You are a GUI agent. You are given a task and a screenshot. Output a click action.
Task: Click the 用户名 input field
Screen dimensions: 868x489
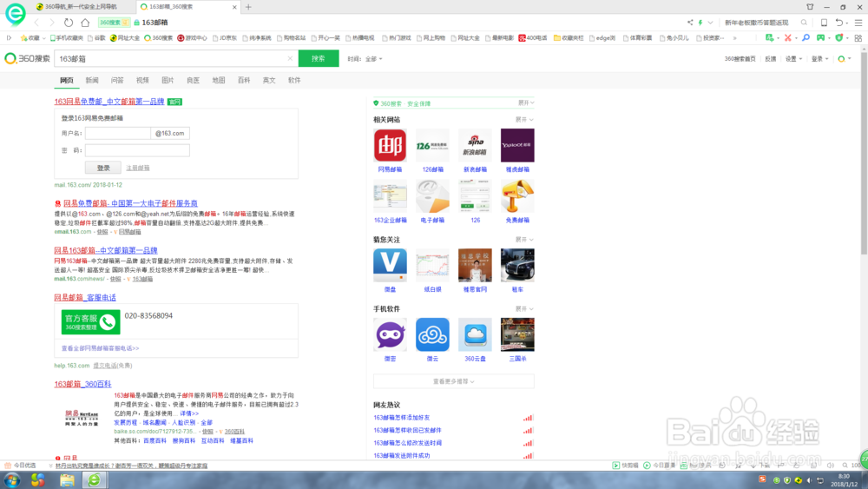point(118,133)
